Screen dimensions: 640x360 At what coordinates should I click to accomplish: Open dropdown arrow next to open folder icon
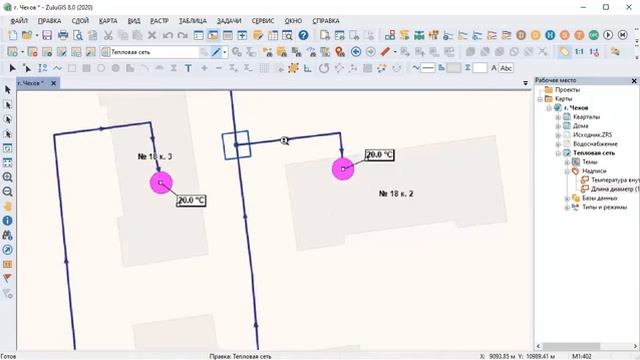tap(37, 36)
